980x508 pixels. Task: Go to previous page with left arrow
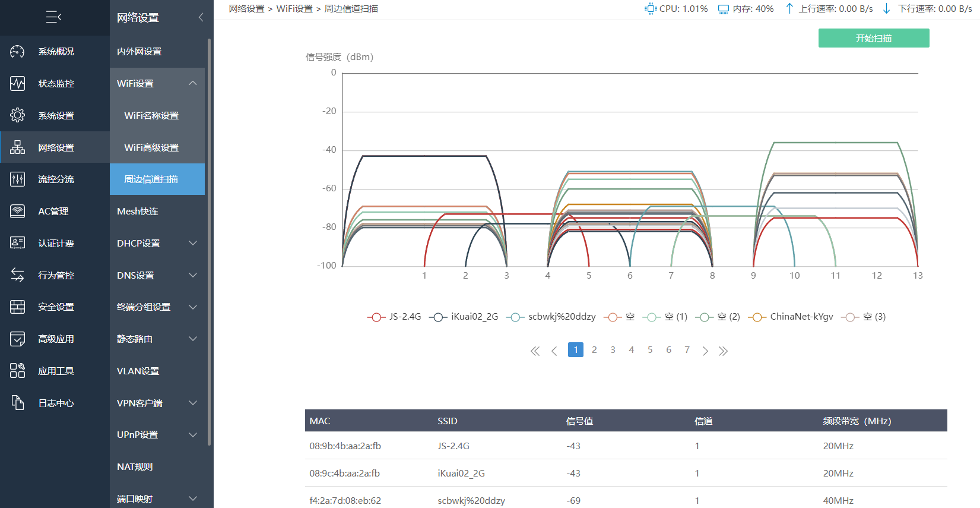pos(554,351)
